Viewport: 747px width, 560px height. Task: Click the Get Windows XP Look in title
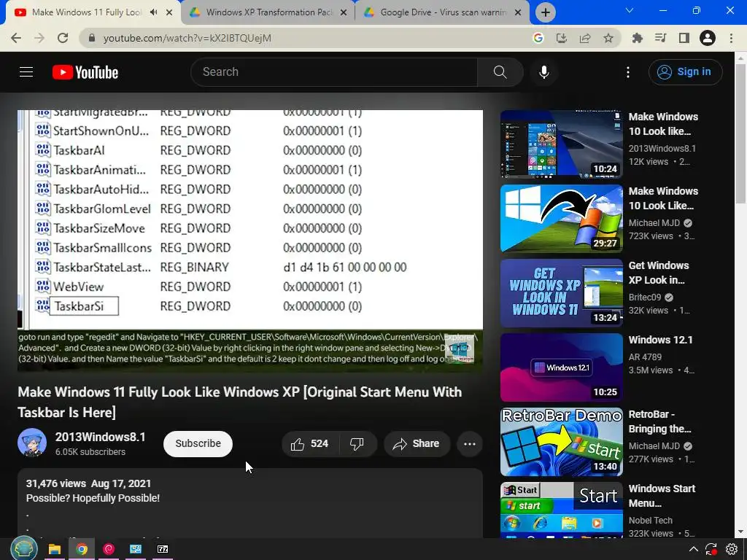659,273
